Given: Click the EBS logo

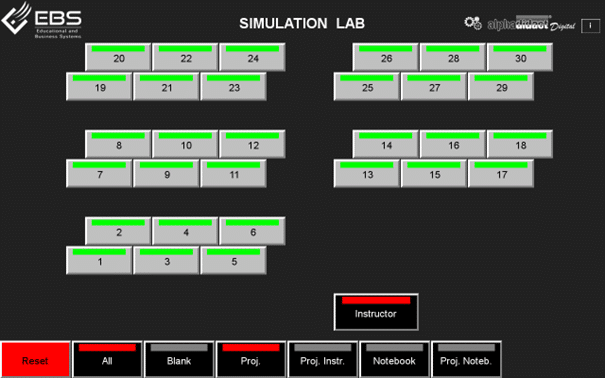Looking at the screenshot, I should [x=41, y=20].
